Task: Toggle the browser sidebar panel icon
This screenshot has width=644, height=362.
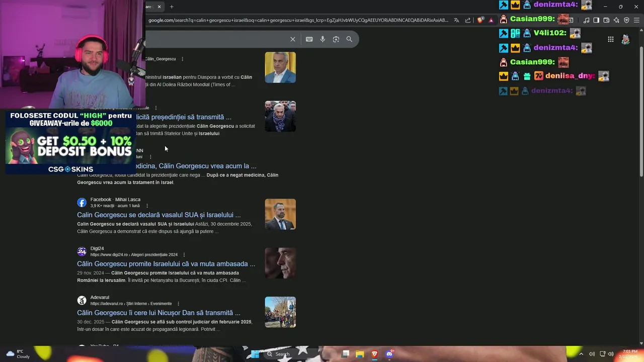Action: click(596, 20)
